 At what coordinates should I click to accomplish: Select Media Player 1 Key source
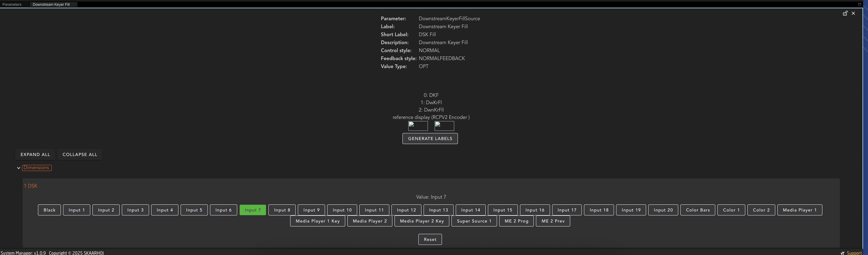coord(317,221)
